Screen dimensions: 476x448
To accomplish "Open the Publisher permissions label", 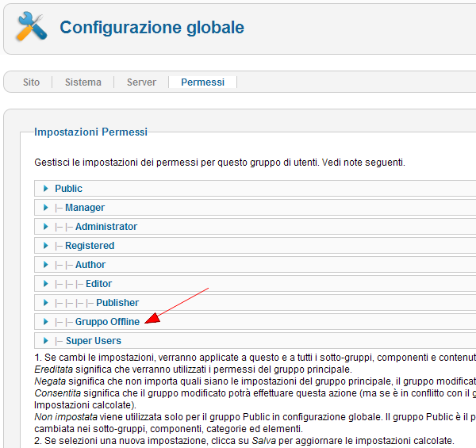I will (117, 303).
